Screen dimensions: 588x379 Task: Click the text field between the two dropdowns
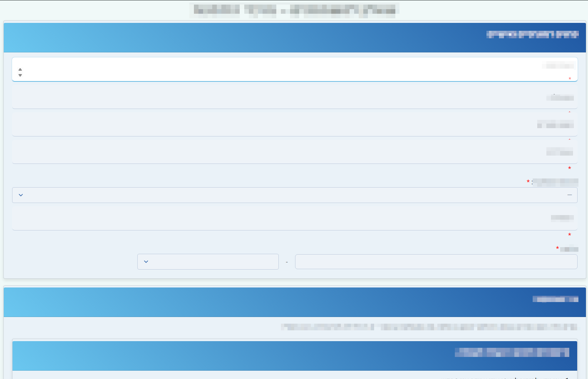coord(295,218)
